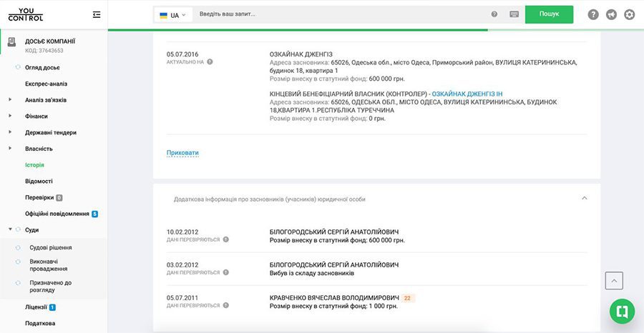Open the green chat widget button
The image size is (644, 333).
(x=623, y=312)
